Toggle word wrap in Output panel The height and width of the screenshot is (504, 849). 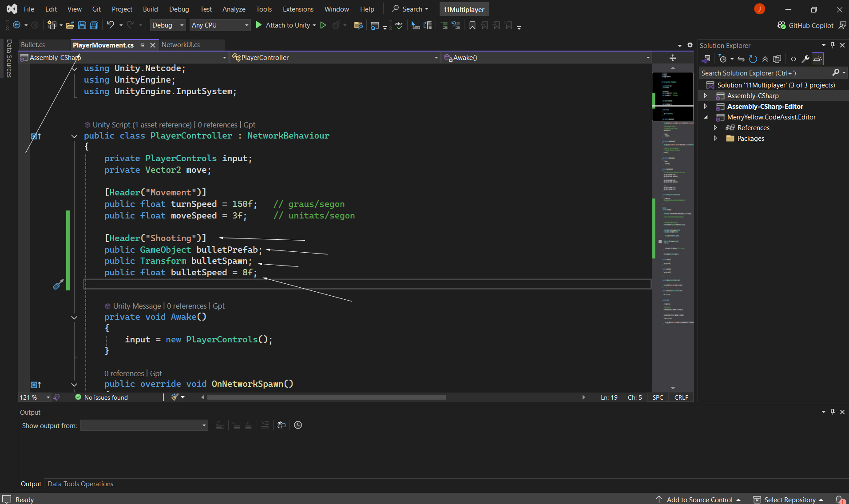tap(281, 425)
